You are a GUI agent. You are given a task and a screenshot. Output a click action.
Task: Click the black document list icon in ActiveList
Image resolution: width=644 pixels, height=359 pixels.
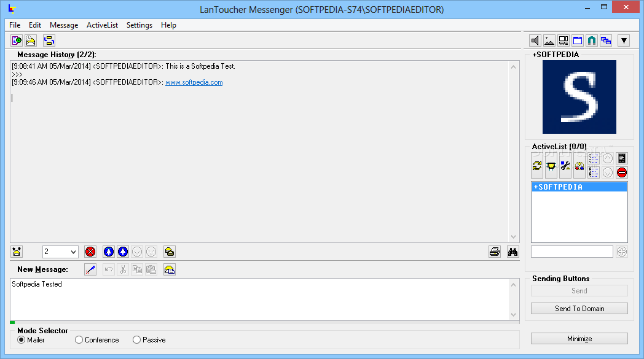pyautogui.click(x=622, y=158)
